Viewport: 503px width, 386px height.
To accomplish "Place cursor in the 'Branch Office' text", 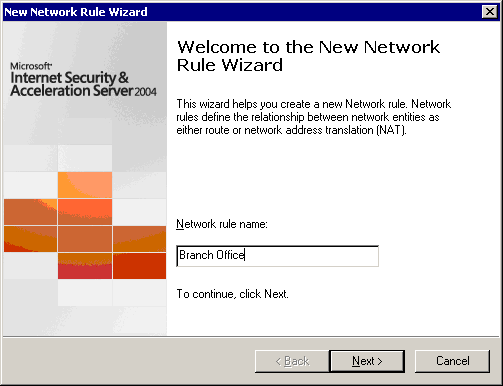I will pos(211,255).
